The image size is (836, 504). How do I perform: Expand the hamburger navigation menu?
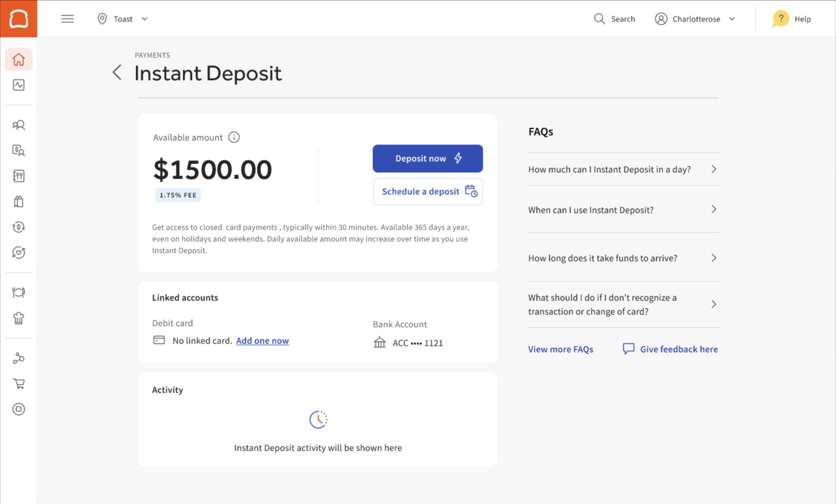68,19
